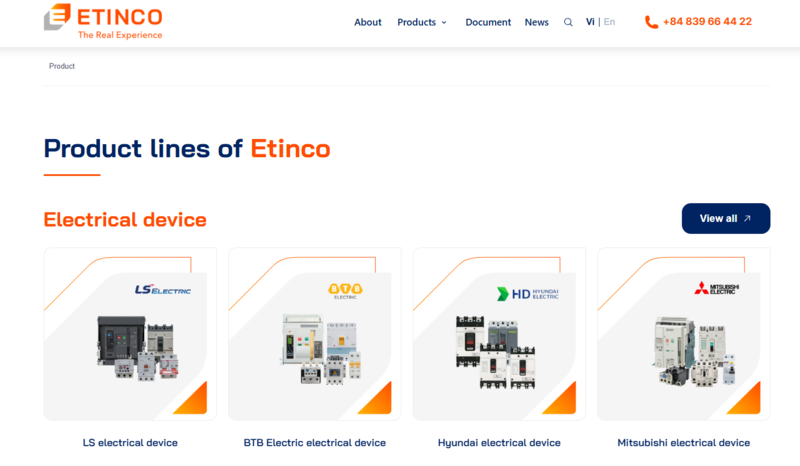Click the phone handset icon

(652, 22)
